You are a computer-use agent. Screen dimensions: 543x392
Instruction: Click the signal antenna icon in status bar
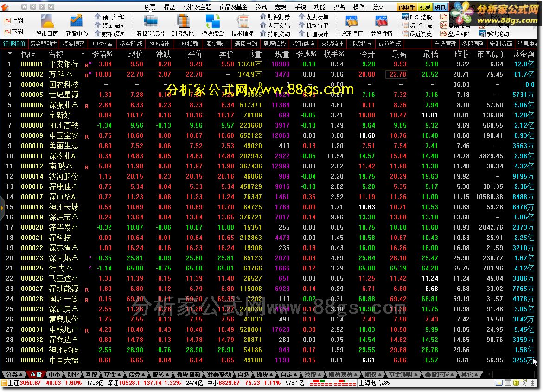pos(524,383)
